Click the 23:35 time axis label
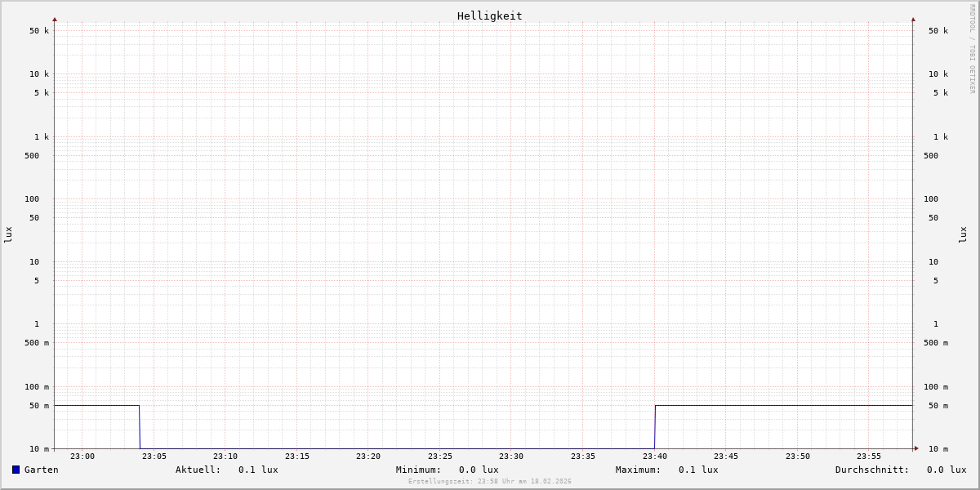The height and width of the screenshot is (490, 980). [583, 457]
